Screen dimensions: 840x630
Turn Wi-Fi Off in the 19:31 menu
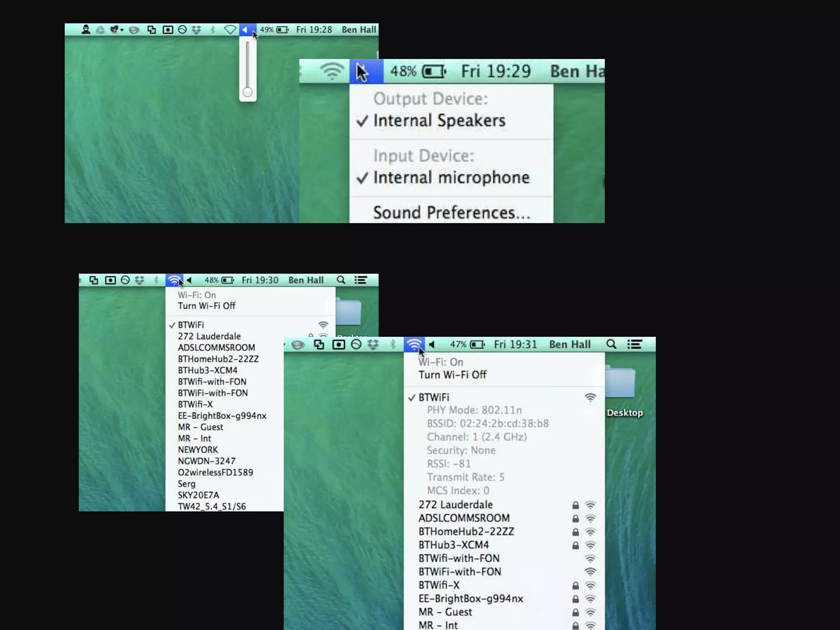tap(452, 375)
